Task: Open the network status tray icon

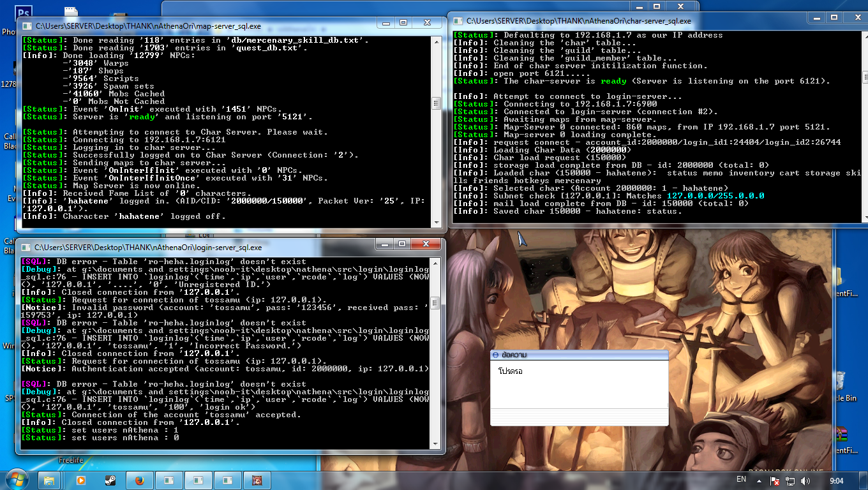Action: click(791, 480)
